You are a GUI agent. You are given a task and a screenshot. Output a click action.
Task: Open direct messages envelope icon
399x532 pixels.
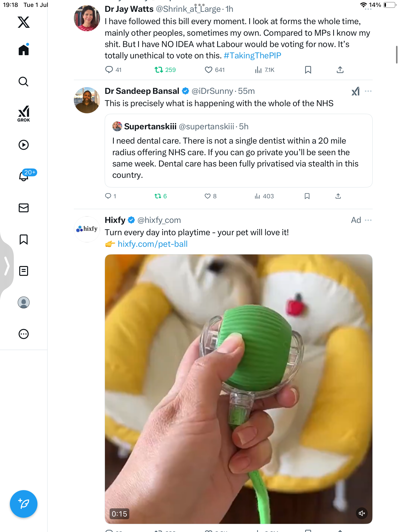pyautogui.click(x=24, y=208)
